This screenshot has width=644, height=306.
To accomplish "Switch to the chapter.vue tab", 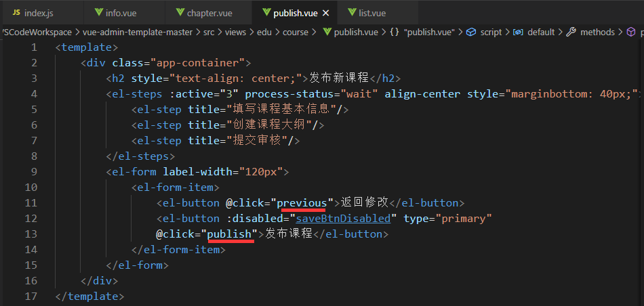I will tap(209, 13).
